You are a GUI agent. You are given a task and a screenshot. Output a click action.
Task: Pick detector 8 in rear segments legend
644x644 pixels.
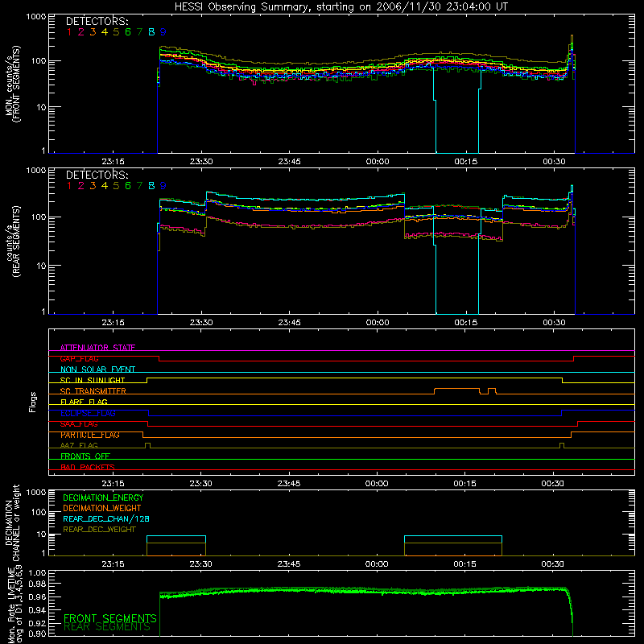tap(151, 186)
